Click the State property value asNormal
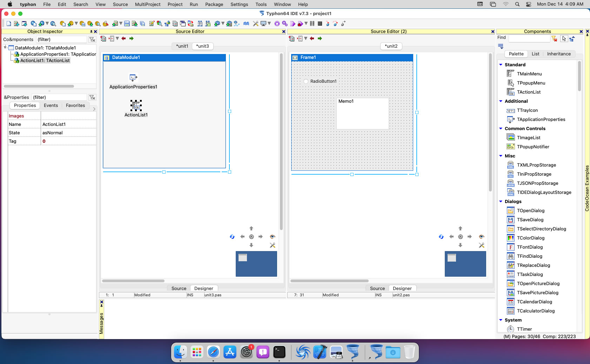Image resolution: width=590 pixels, height=364 pixels. point(68,133)
